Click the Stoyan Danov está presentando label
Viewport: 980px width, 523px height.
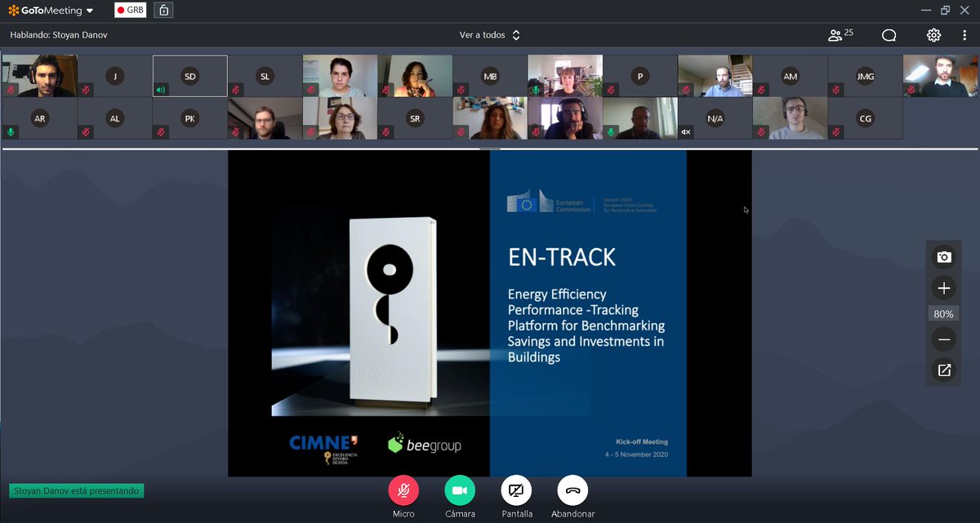click(x=77, y=491)
